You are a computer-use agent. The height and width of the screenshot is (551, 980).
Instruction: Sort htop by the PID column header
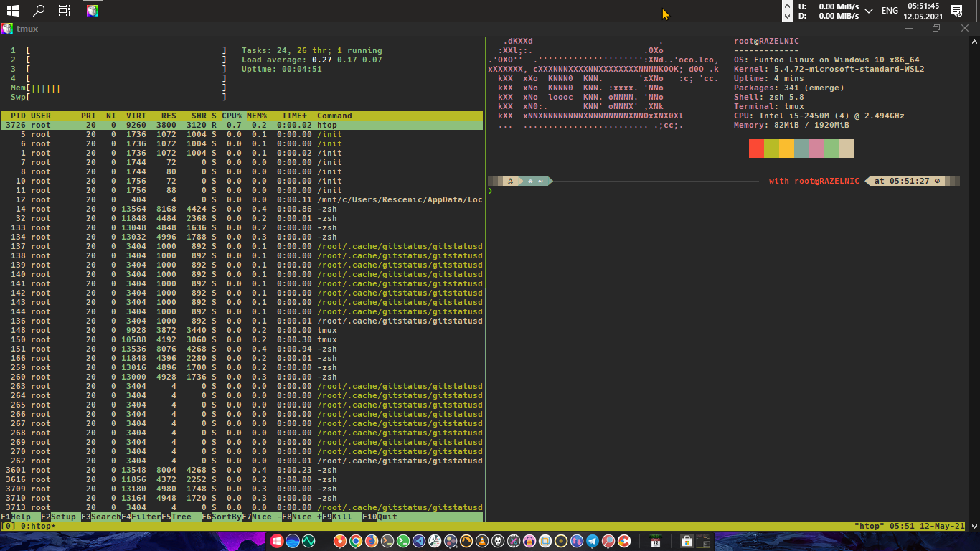18,116
